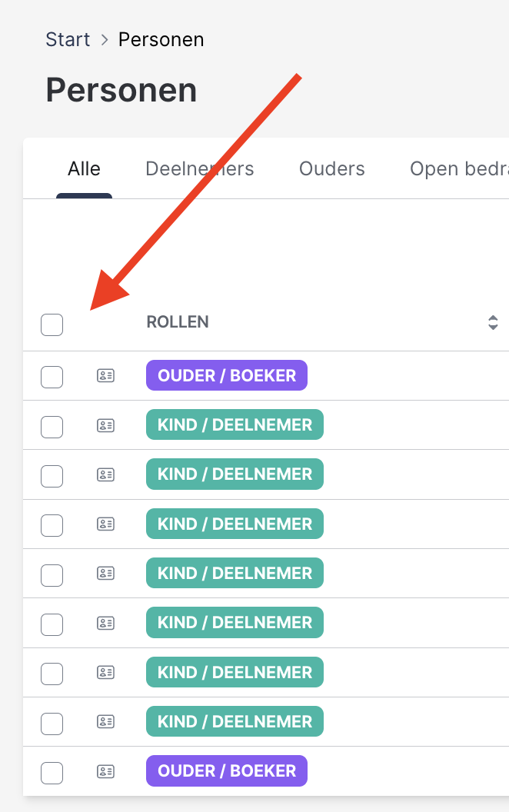Check the last OUDER / BOEKER row checkbox
The image size is (509, 812).
52,771
